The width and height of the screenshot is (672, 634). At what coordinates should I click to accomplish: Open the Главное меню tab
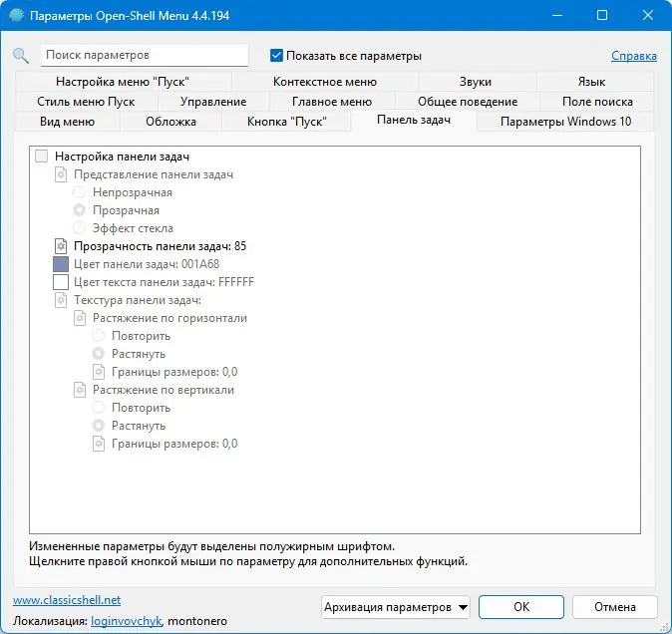[x=332, y=102]
